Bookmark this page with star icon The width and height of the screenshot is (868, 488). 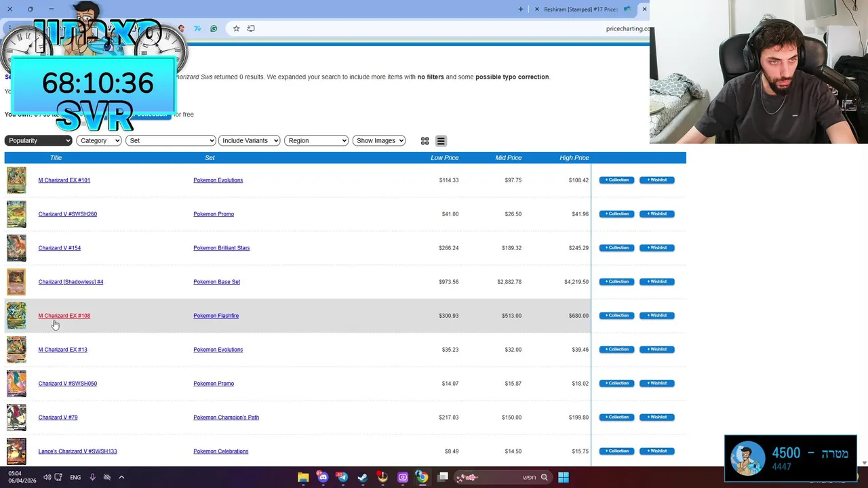[236, 28]
